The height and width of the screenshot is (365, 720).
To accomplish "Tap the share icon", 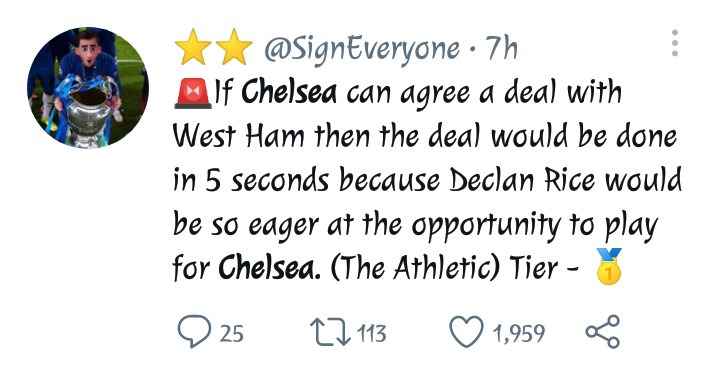I will tap(602, 331).
